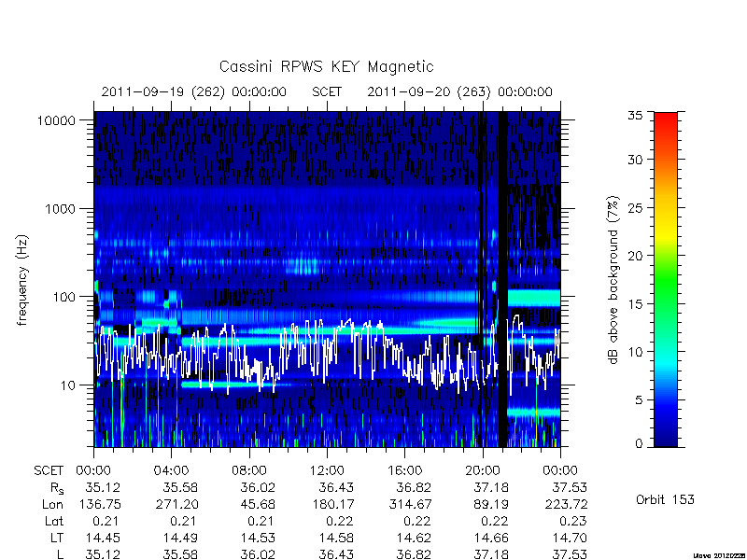747x560 pixels.
Task: Click the Rs row value 35.58
Action: (180, 487)
